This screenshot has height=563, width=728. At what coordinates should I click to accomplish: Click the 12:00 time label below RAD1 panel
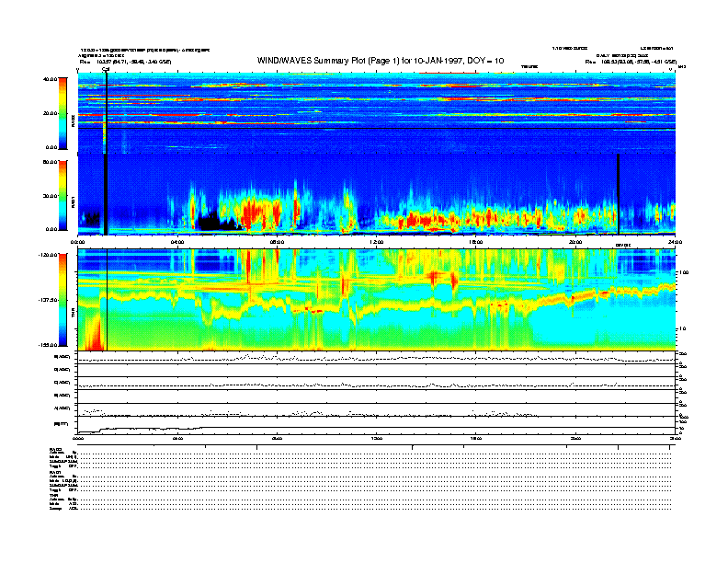tap(376, 242)
